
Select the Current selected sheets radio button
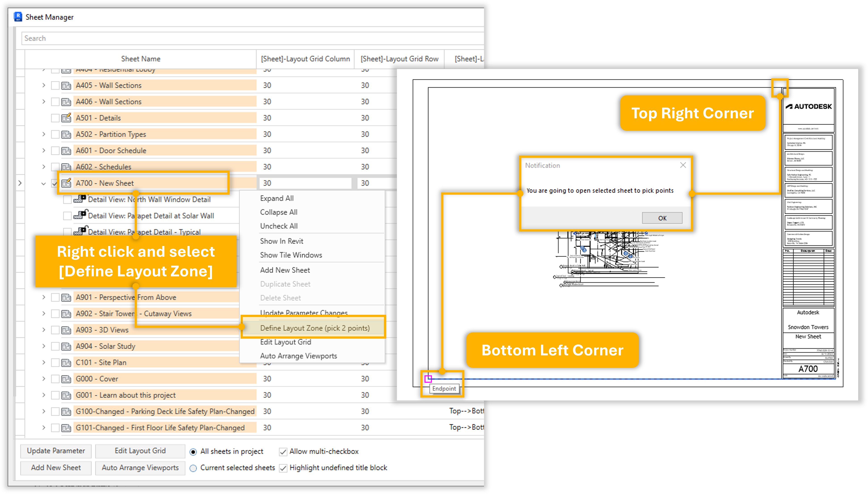(x=193, y=468)
